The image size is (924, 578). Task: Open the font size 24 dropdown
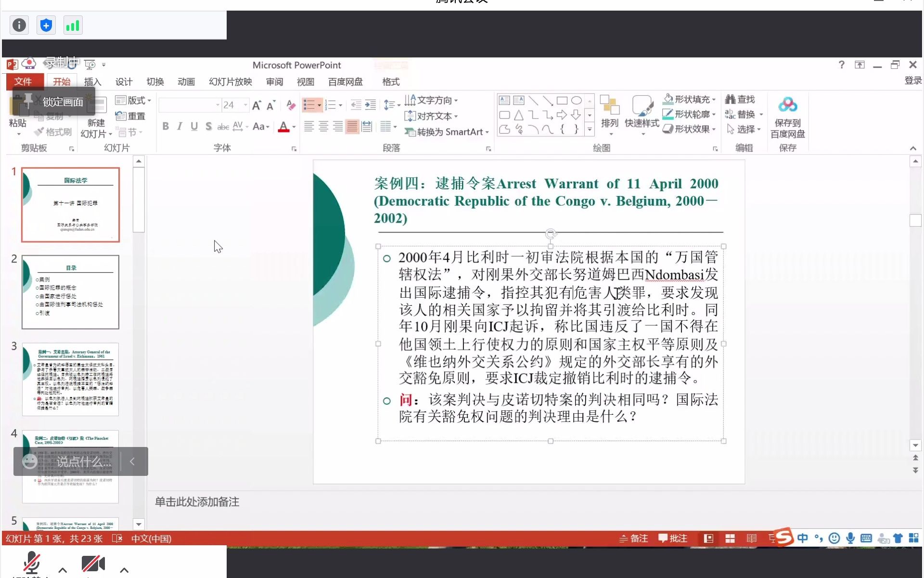click(245, 105)
